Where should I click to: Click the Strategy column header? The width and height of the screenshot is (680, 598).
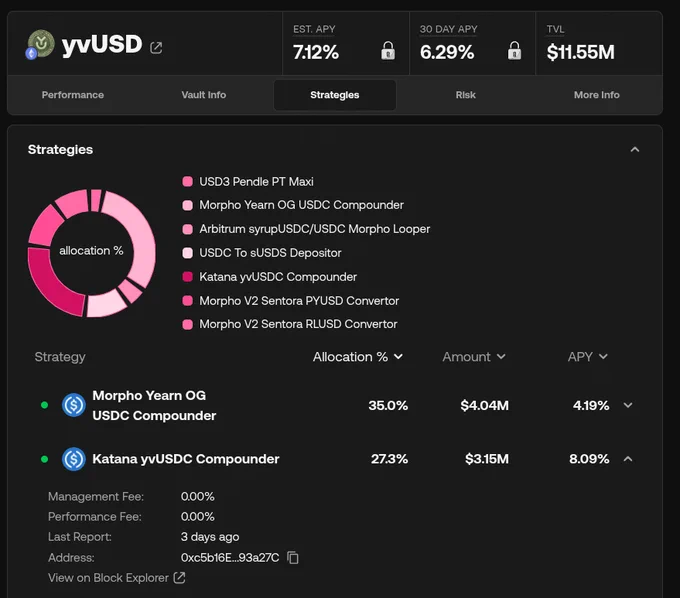coord(60,357)
